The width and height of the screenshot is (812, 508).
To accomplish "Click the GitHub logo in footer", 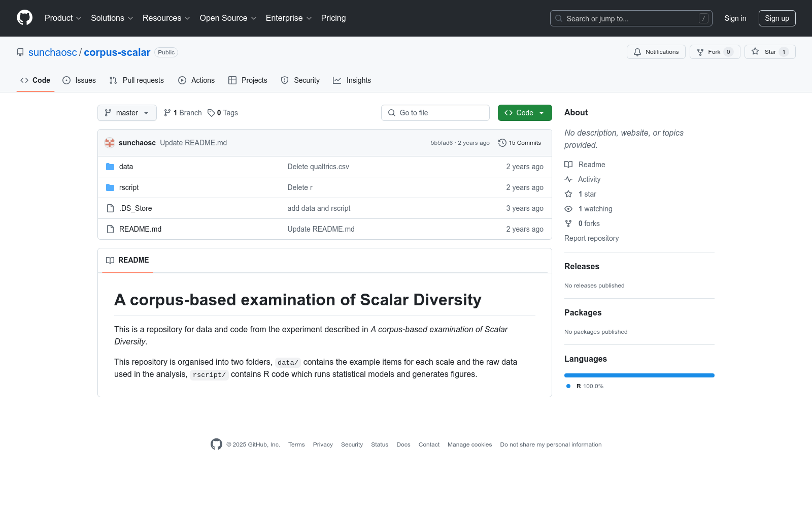I will point(216,444).
